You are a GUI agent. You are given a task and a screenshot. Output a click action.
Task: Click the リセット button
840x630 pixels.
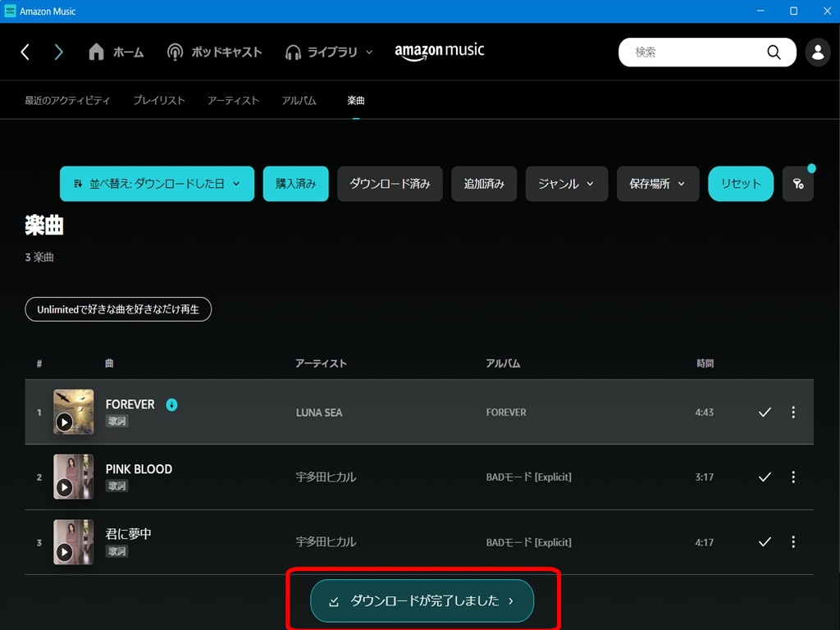(741, 184)
